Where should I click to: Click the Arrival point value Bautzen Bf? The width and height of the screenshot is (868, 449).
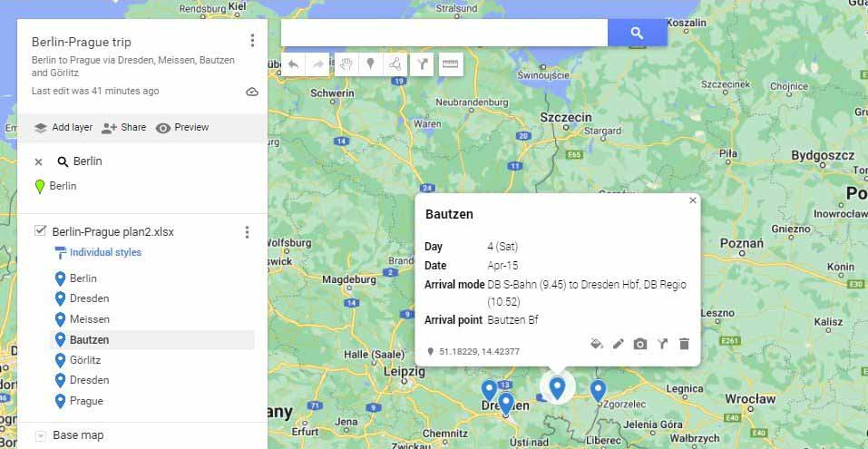[512, 320]
